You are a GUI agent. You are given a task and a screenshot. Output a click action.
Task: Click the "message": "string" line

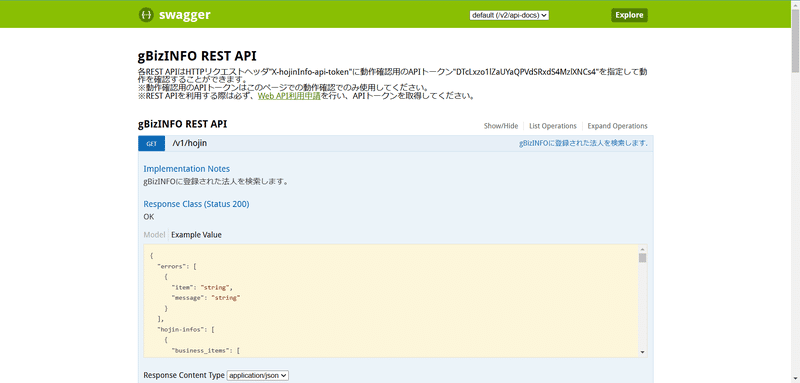[x=206, y=298]
